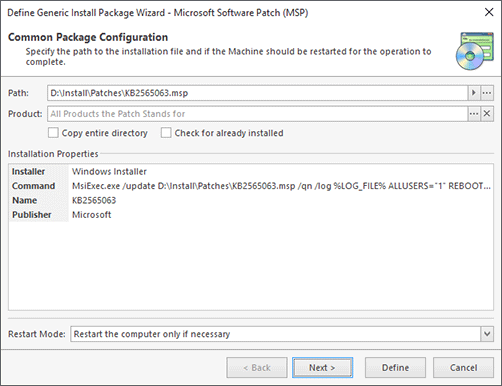The width and height of the screenshot is (502, 386).
Task: Select the Name property label
Action: point(24,200)
